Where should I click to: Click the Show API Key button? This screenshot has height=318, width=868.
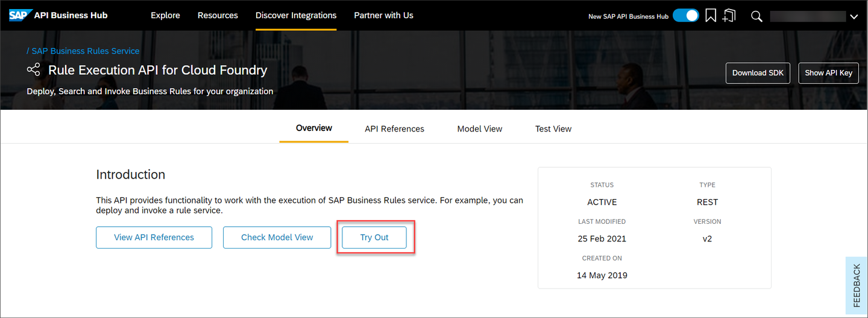click(828, 73)
